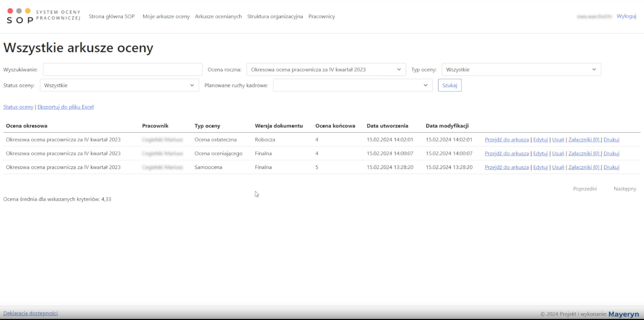Select the Ocena ostateczna cell
Image resolution: width=644 pixels, height=320 pixels.
tap(215, 140)
